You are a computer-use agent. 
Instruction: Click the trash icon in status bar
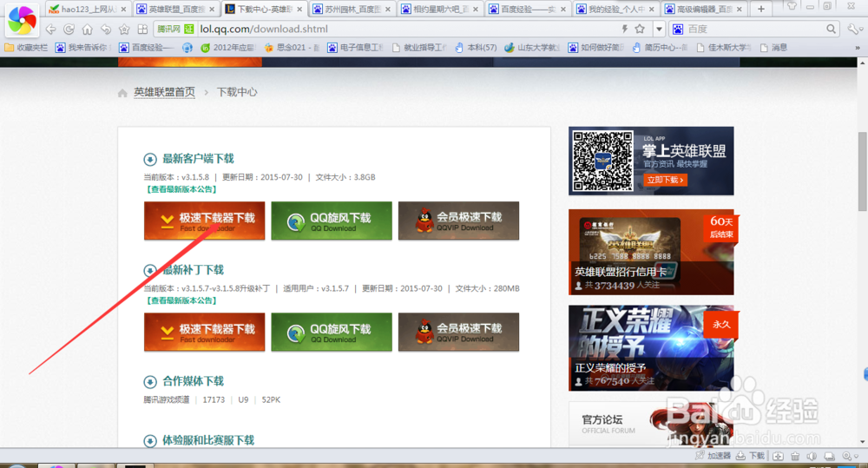coord(795,457)
